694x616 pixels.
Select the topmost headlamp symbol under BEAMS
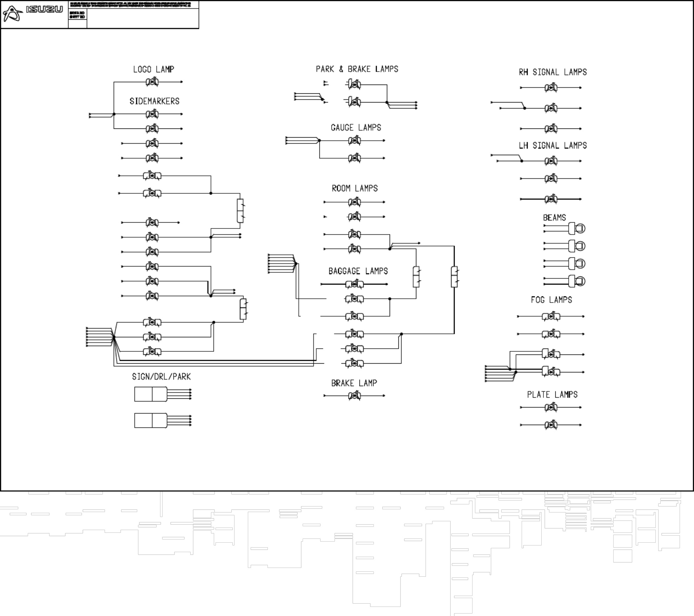[x=577, y=228]
